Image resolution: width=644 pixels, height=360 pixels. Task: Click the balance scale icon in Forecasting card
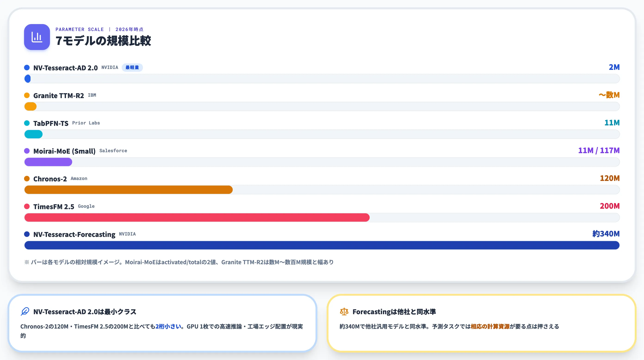point(344,311)
